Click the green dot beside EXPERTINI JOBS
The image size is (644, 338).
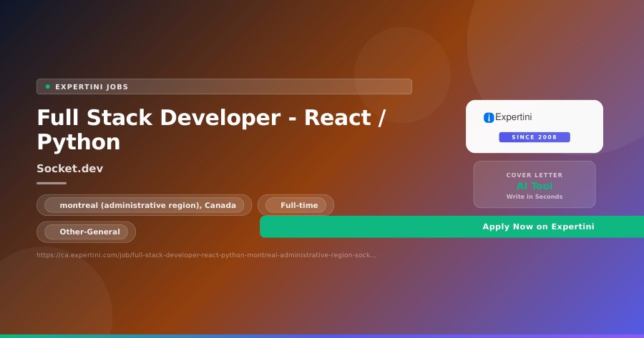48,86
